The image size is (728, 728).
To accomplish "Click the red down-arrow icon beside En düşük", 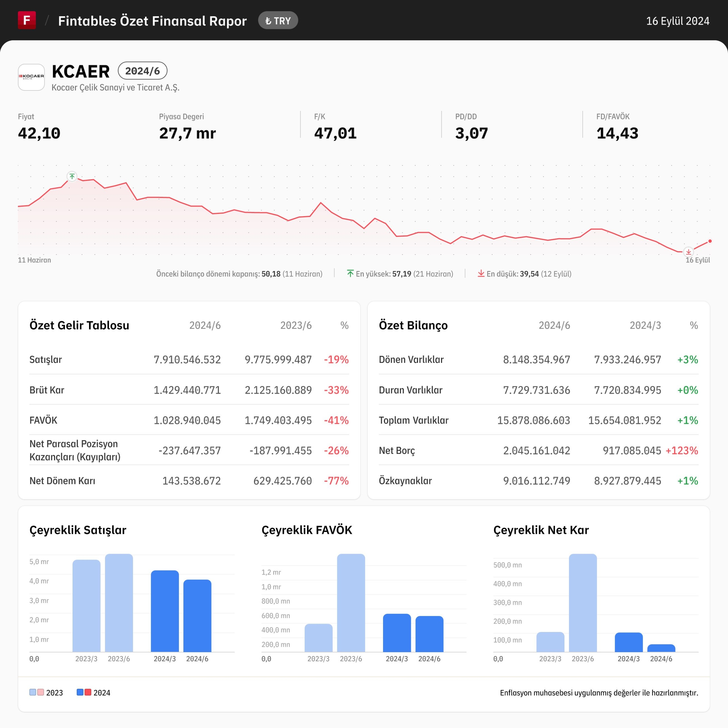I will coord(481,274).
